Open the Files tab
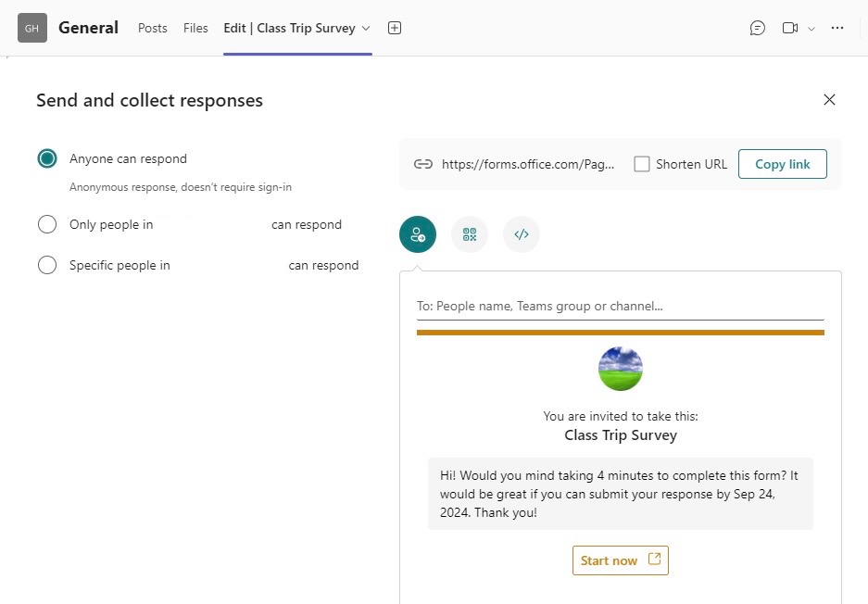Image resolution: width=868 pixels, height=604 pixels. coord(195,28)
